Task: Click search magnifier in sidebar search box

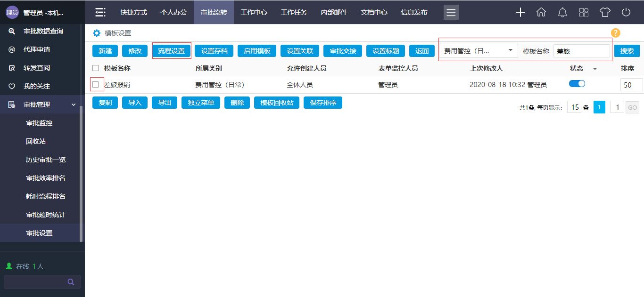Action: pyautogui.click(x=71, y=282)
